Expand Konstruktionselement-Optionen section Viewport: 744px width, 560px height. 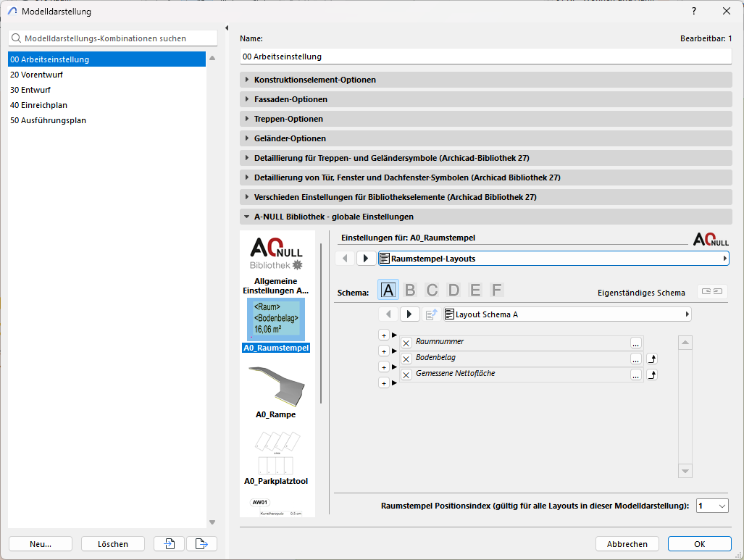(x=486, y=80)
